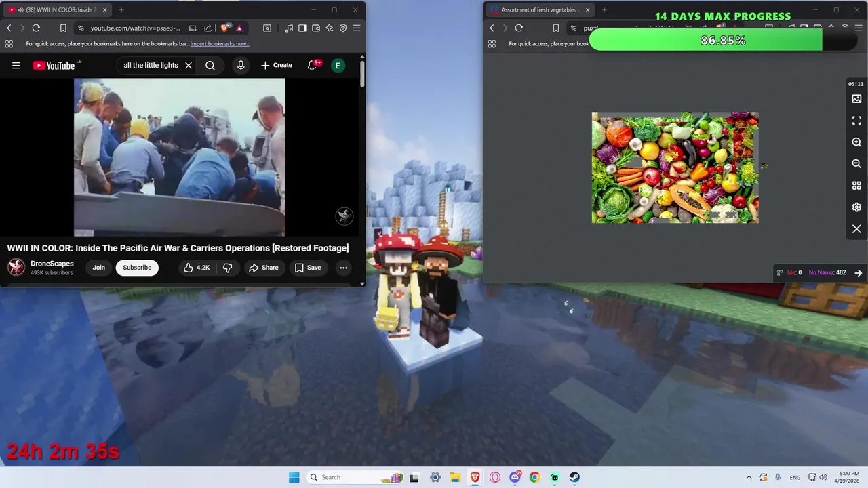Bookmark the puzzle page
Viewport: 868px width, 488px height.
[x=556, y=28]
